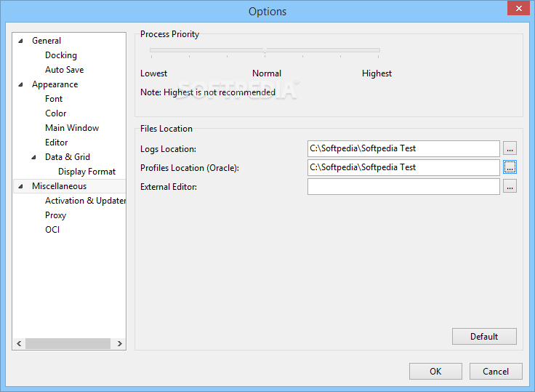Collapse the General tree node

click(x=21, y=41)
